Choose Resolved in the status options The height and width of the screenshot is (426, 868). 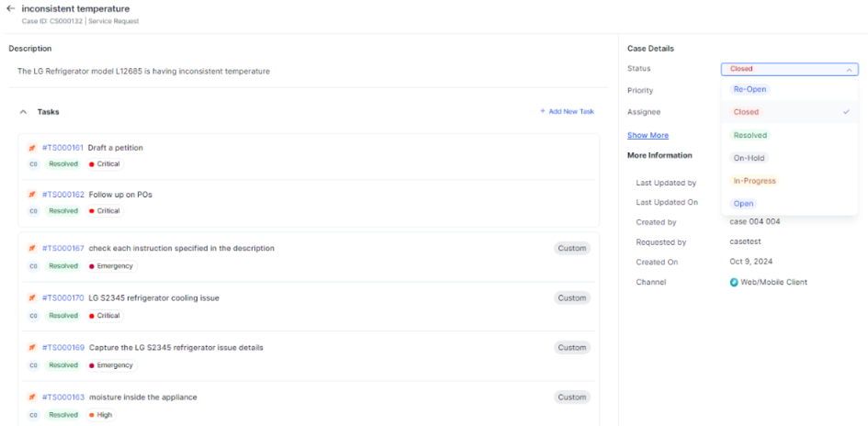(750, 135)
